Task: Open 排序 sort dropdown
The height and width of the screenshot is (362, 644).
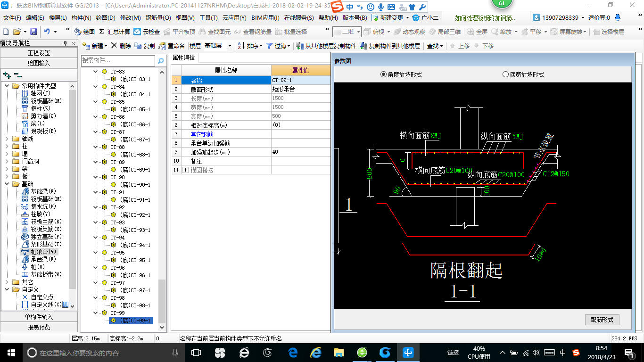Action: point(249,46)
